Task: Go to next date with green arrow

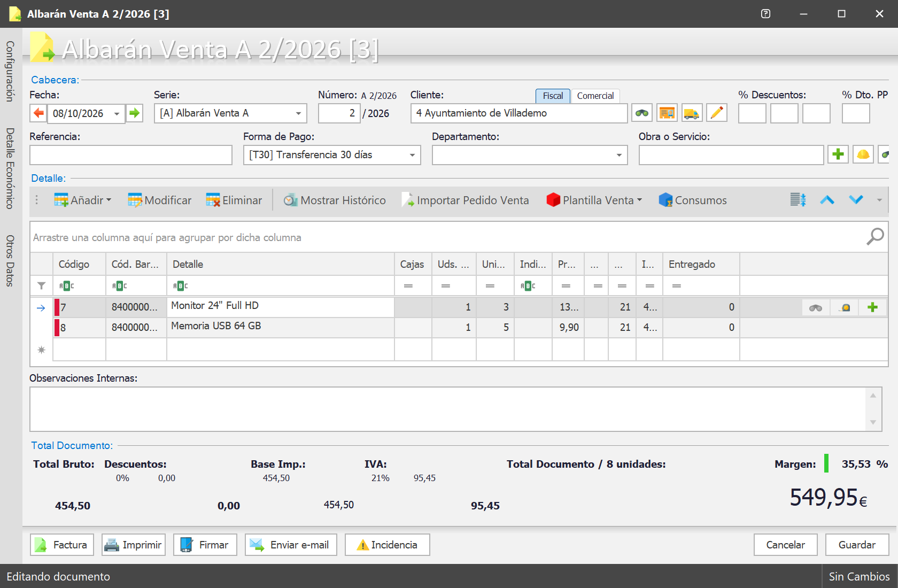Action: [134, 113]
